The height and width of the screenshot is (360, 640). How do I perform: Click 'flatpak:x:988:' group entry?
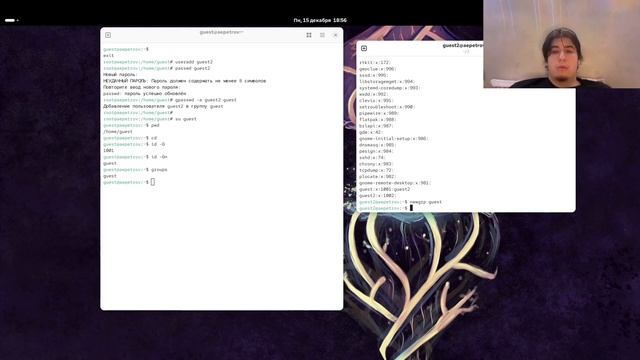tap(378, 120)
